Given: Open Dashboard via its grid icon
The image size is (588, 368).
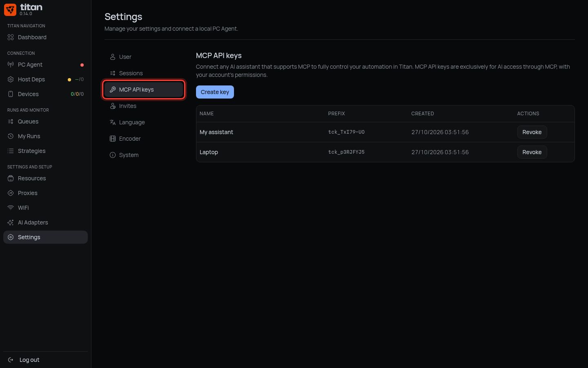Looking at the screenshot, I should 11,37.
